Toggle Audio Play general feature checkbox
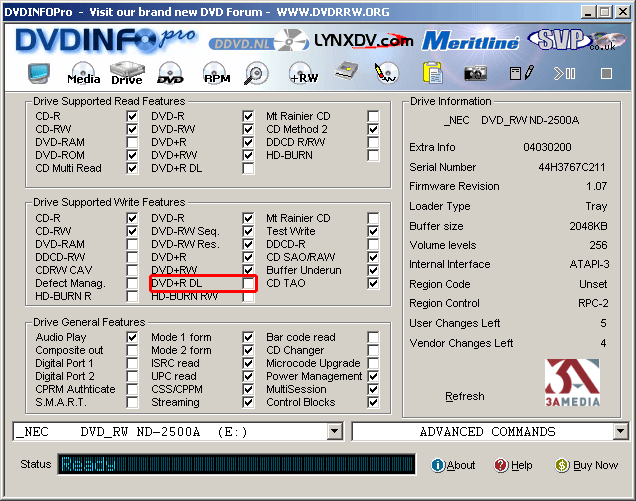Screen dimensions: 636x501 point(132,337)
